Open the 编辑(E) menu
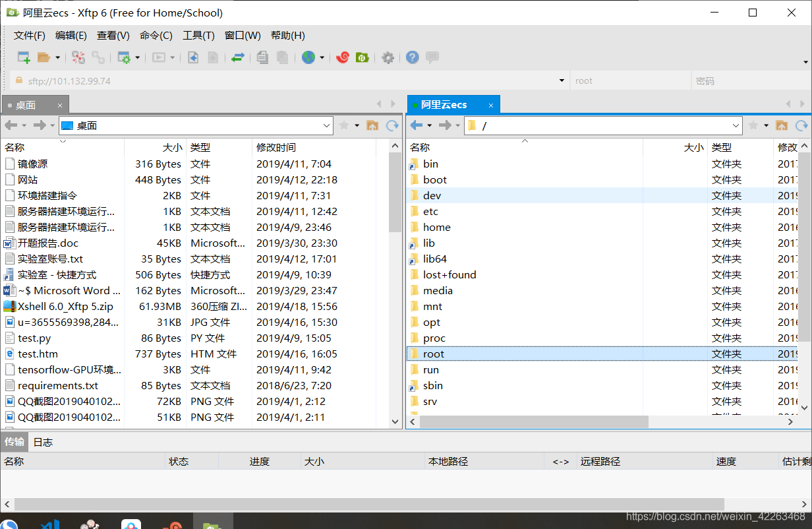Screen dimensions: 812x529 pos(71,36)
